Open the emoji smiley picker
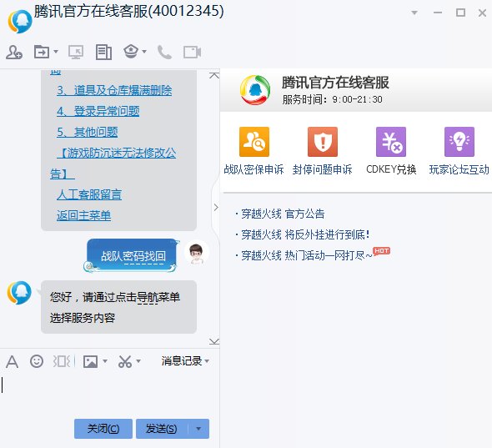This screenshot has width=492, height=448. coord(37,361)
